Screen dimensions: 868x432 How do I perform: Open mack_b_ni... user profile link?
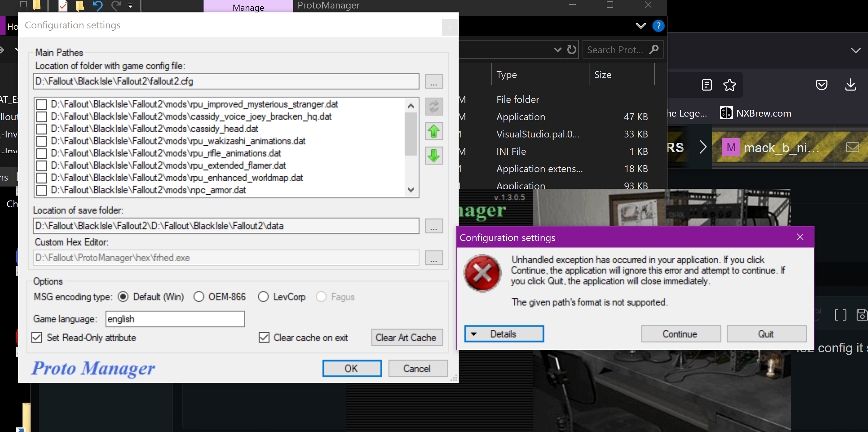[x=782, y=148]
